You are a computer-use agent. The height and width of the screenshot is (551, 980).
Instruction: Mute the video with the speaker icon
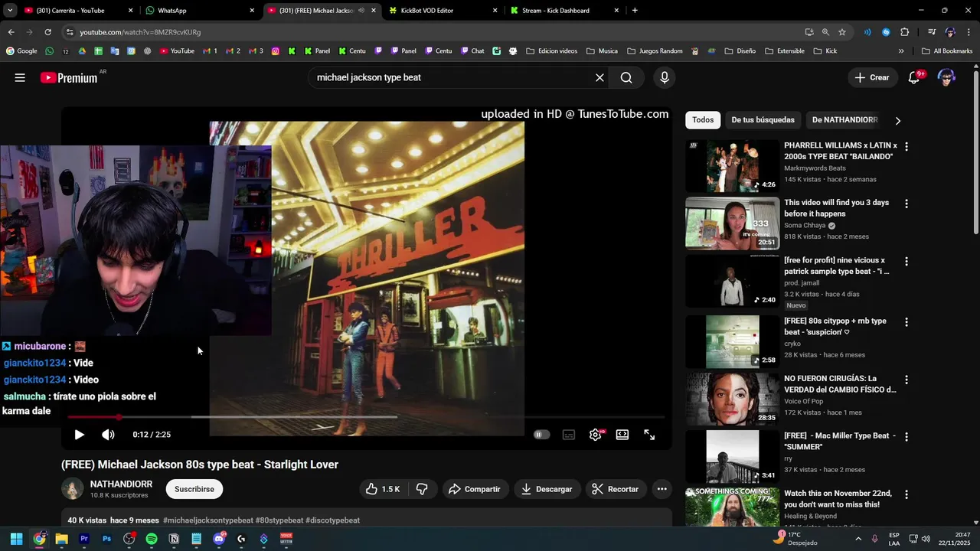[108, 435]
